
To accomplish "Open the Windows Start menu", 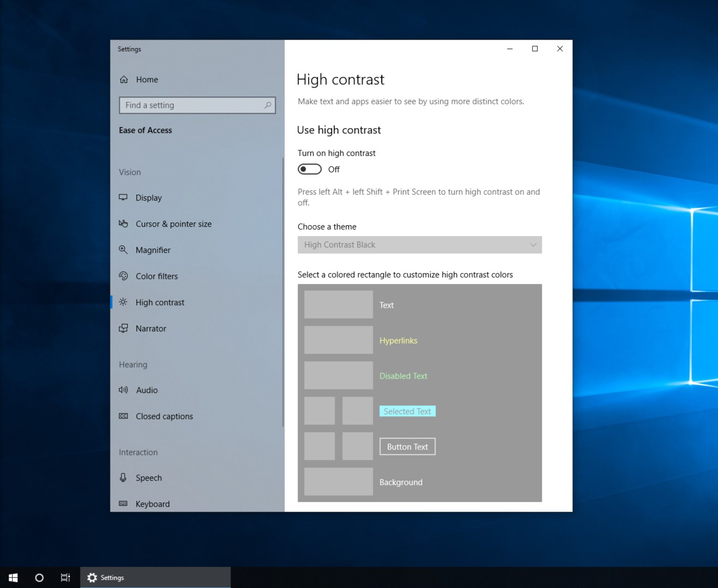I will click(x=13, y=578).
